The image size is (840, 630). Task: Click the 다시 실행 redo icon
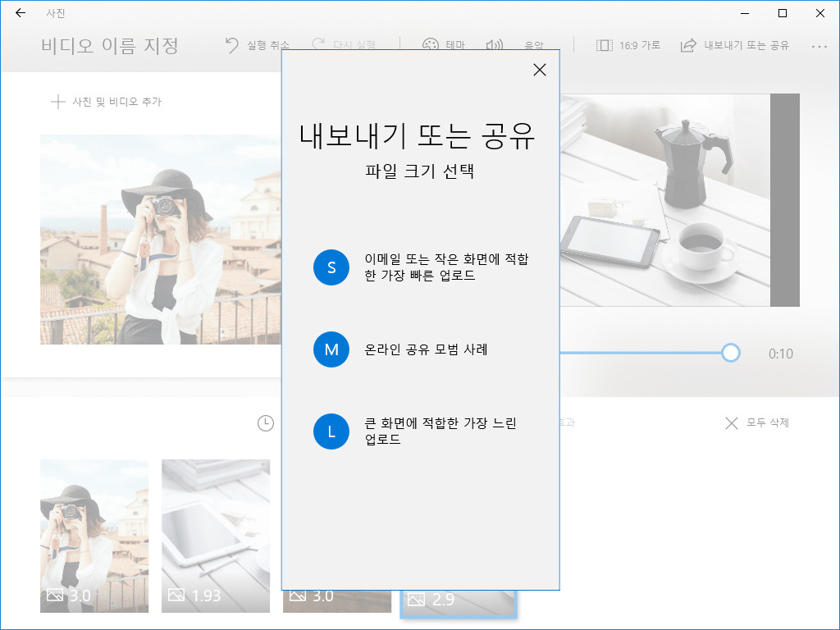tap(318, 43)
